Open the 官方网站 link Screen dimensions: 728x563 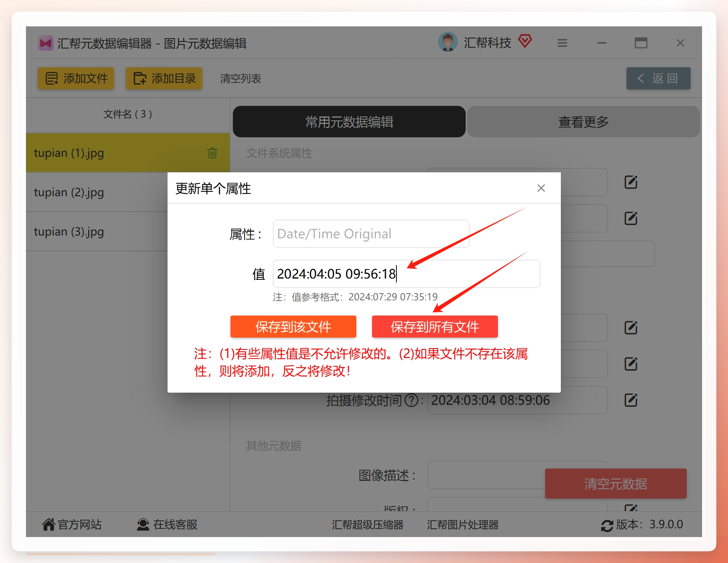(72, 524)
